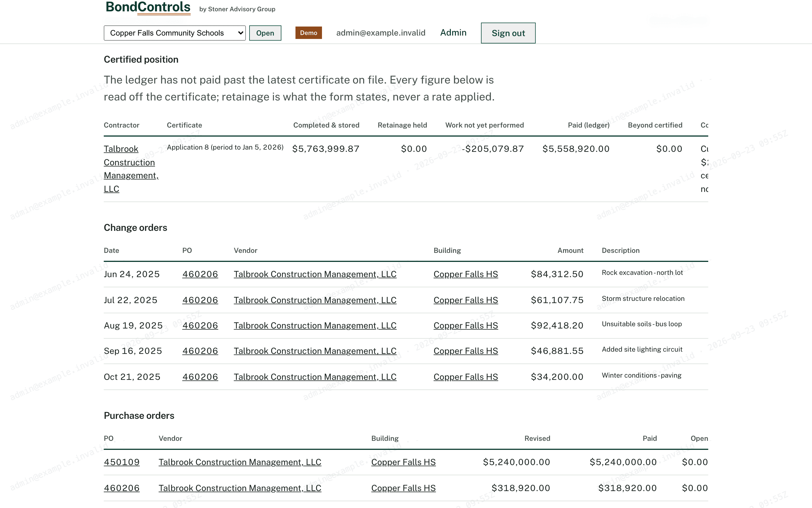Open Copper Falls HS link in Jun 24, 2025 row

coord(466,274)
